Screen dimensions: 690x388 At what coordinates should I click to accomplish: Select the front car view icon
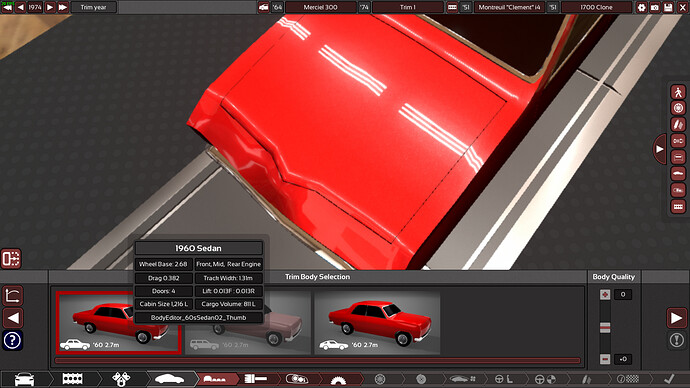[678, 157]
